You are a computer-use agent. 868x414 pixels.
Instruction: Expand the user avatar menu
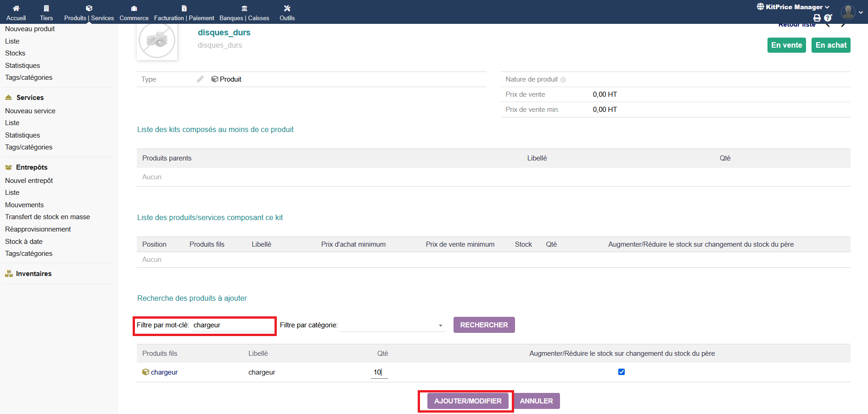(x=851, y=12)
